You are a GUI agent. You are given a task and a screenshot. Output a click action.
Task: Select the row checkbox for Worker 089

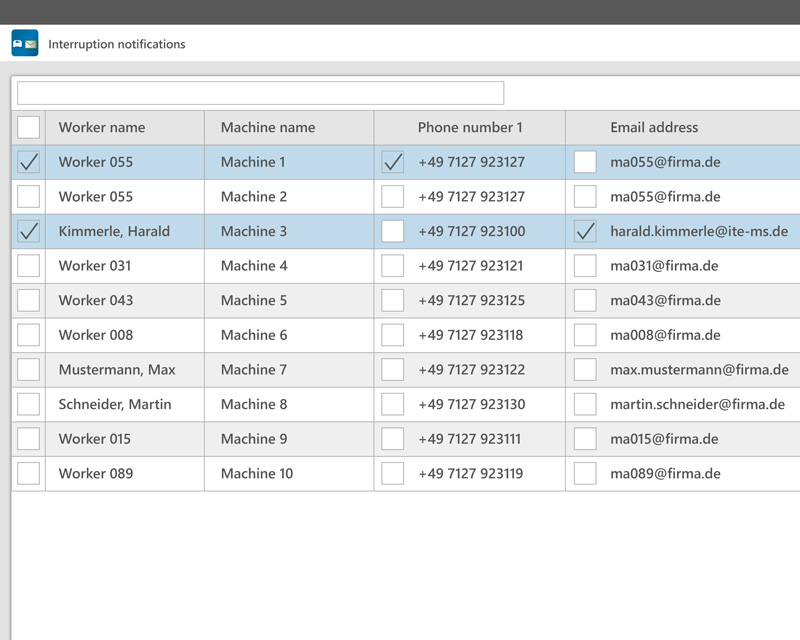pyautogui.click(x=28, y=473)
